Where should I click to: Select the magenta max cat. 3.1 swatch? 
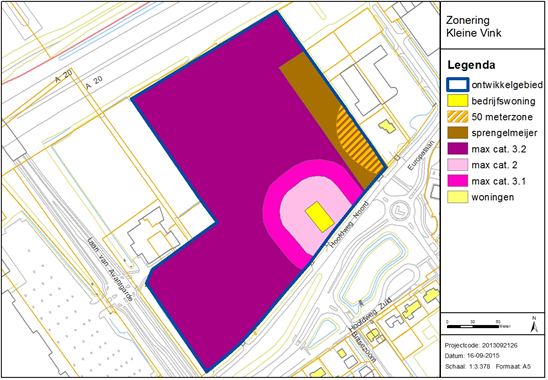(457, 181)
